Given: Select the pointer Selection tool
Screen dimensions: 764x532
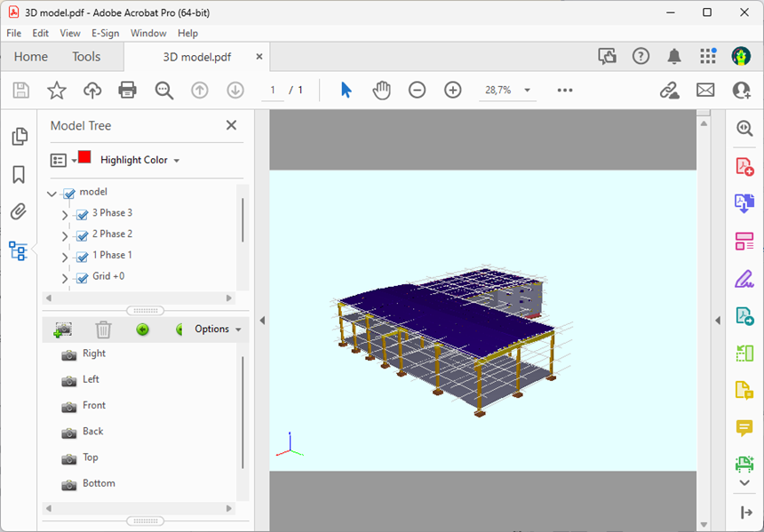Looking at the screenshot, I should (346, 90).
